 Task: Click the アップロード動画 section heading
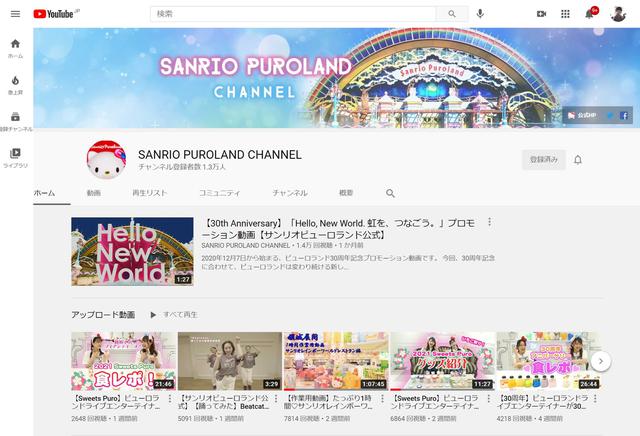[103, 315]
